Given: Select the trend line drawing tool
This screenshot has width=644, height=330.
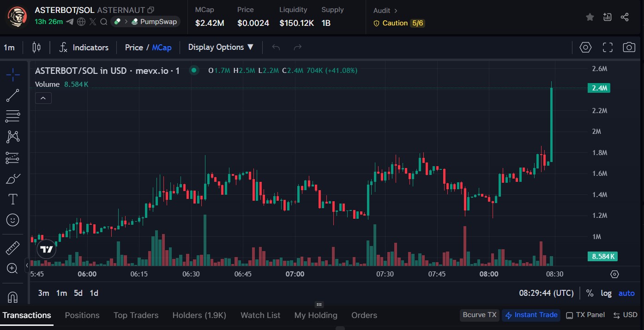Looking at the screenshot, I should click(12, 96).
